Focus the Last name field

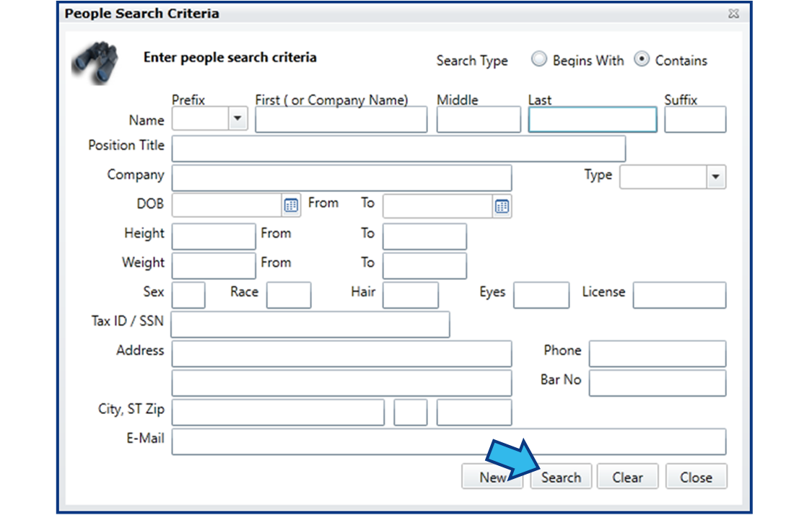click(593, 120)
